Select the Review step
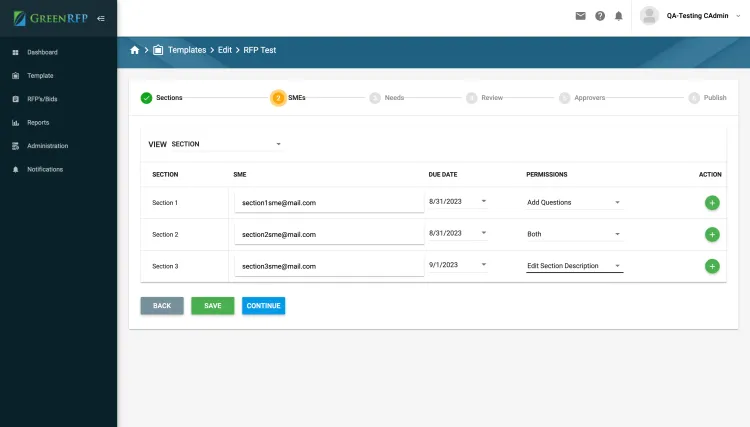Viewport: 750px width, 427px height. (485, 98)
